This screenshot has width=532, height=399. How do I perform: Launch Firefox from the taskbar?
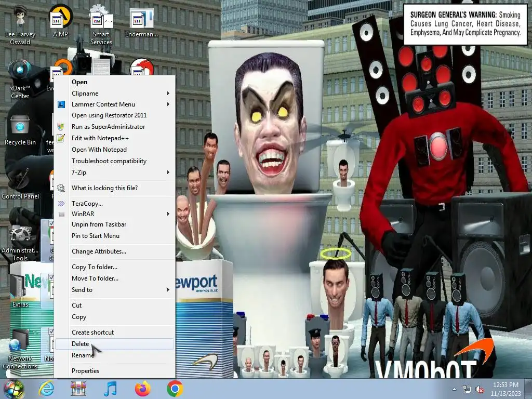pos(142,389)
